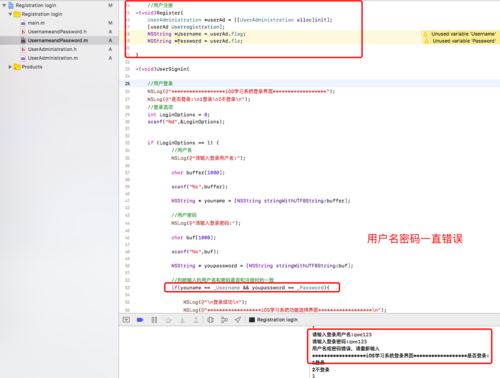
Task: Click the Step Into debug icon
Action: 182,320
